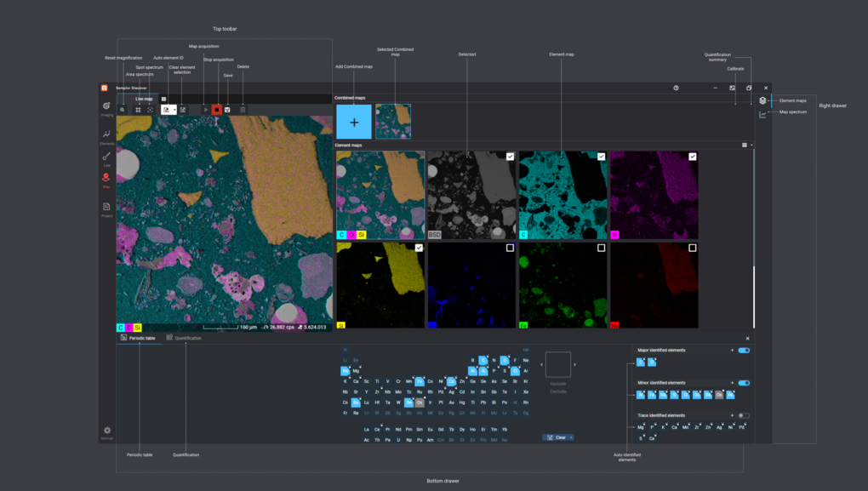The image size is (868, 491).
Task: Choose the Spot spectrum tool
Action: point(150,110)
